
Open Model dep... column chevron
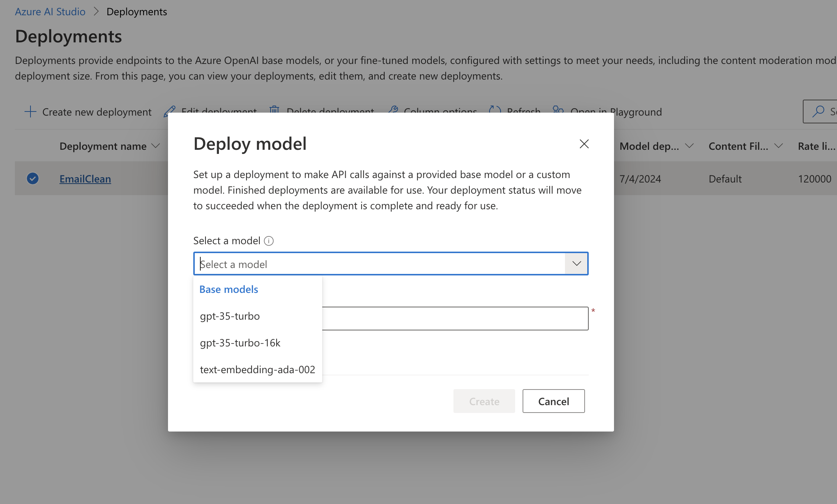(x=689, y=146)
